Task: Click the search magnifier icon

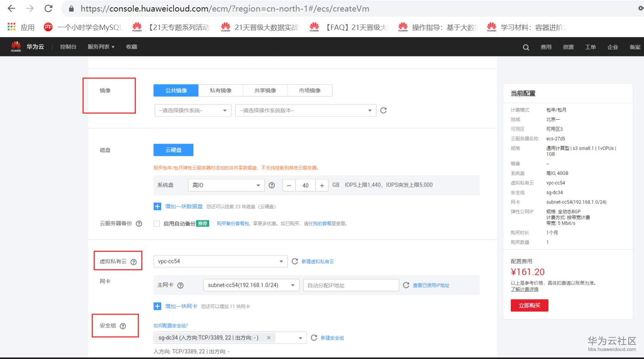Action: [x=526, y=47]
